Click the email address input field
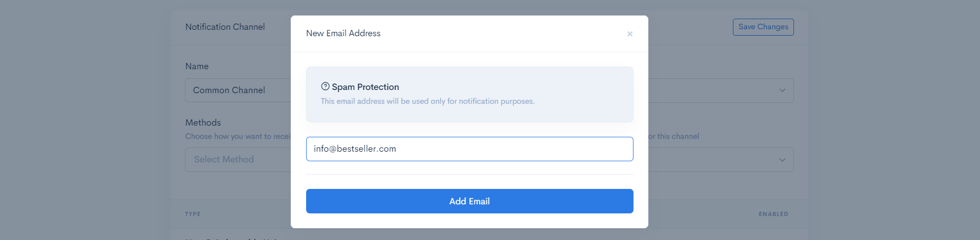Viewport: 980px width, 240px height. (469, 149)
